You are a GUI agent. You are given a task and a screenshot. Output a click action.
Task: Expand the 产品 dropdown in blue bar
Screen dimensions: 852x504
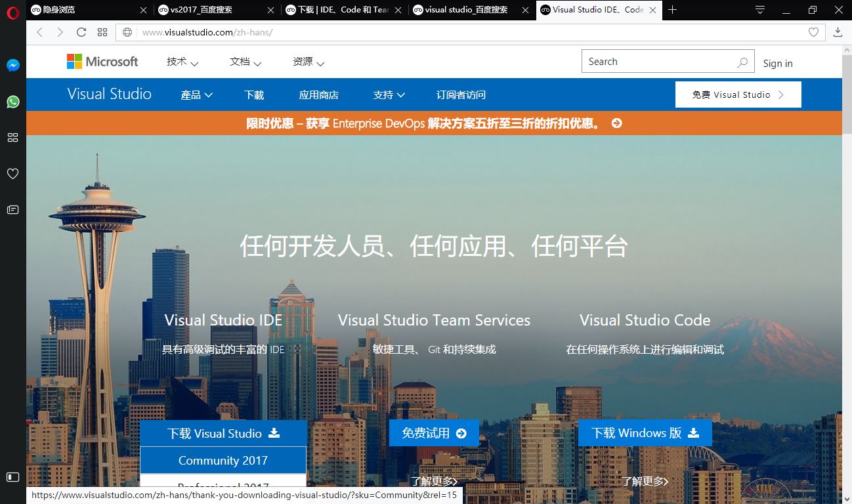coord(197,95)
